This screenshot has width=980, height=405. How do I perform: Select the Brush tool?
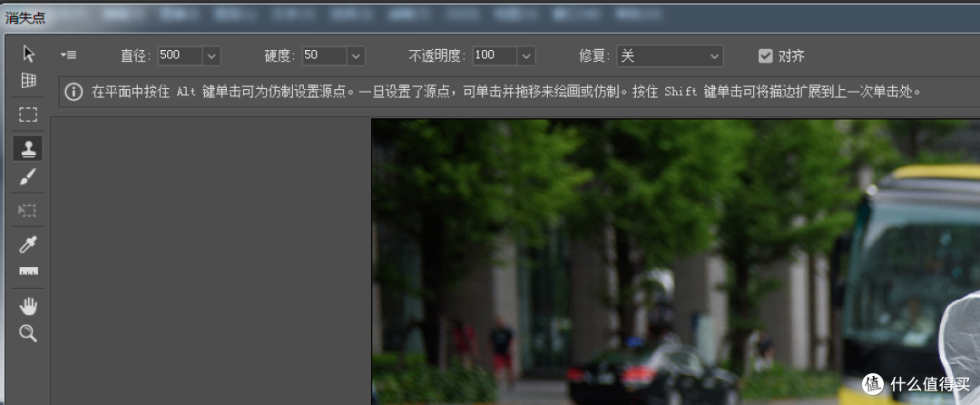point(28,177)
